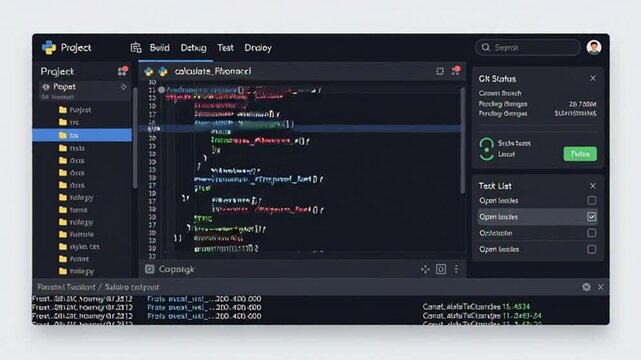Open terminal settings gear icon

click(x=587, y=287)
